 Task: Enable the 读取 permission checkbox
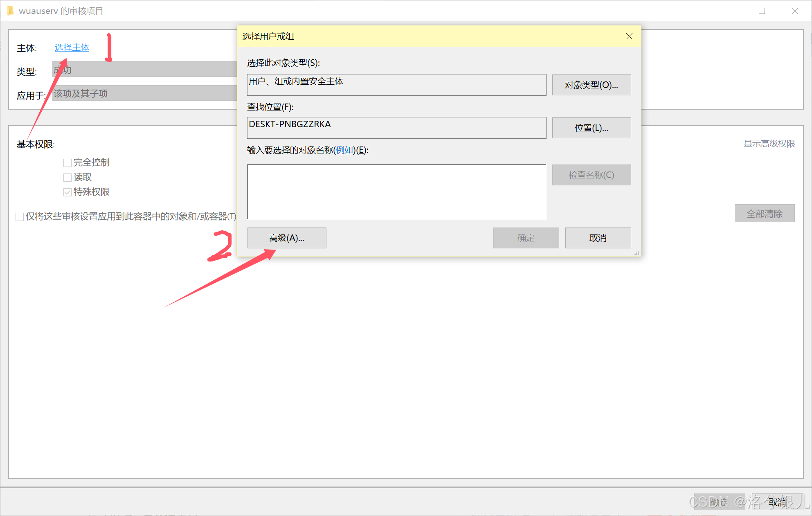tap(67, 178)
